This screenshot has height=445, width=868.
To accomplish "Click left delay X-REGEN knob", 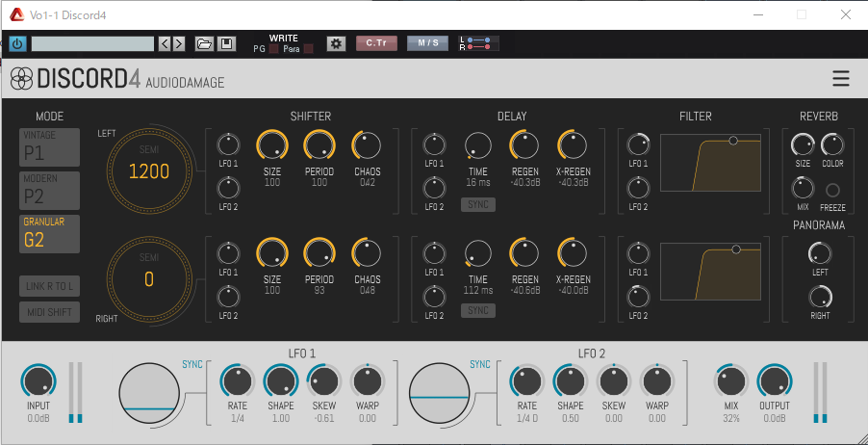I will pyautogui.click(x=573, y=145).
